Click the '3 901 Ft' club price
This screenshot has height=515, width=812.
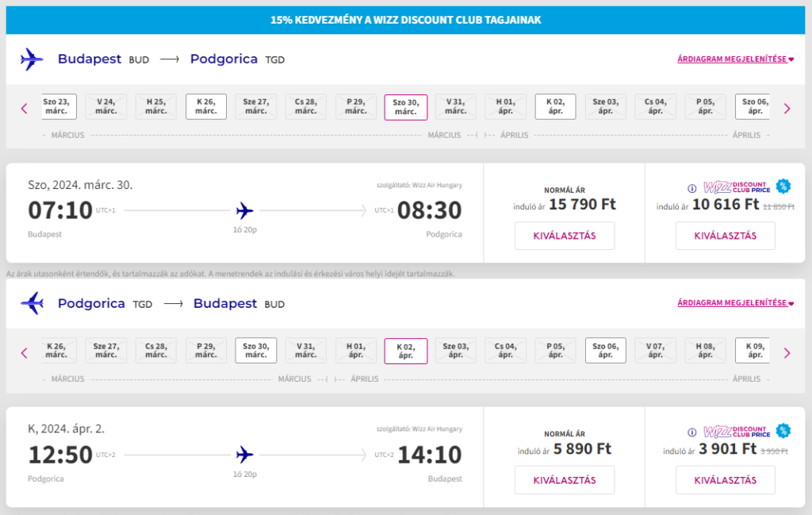(727, 448)
